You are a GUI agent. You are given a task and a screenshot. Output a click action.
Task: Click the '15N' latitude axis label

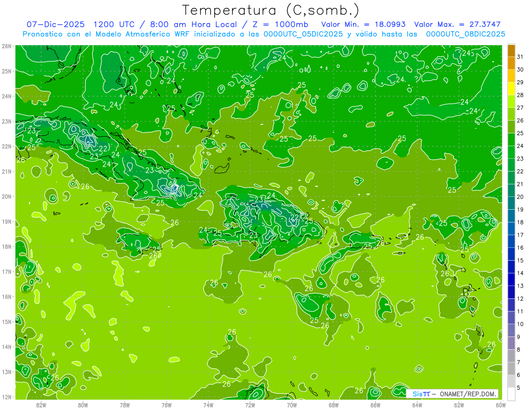(x=6, y=321)
